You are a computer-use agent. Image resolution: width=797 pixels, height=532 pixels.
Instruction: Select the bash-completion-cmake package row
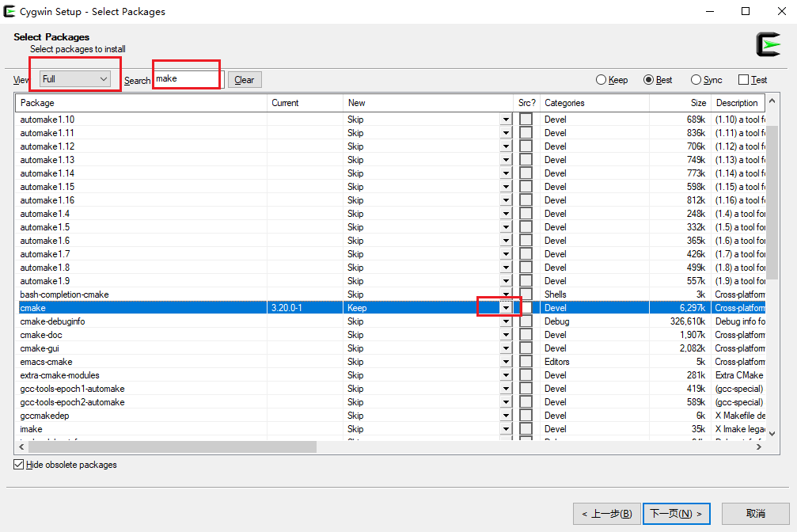[x=392, y=294]
